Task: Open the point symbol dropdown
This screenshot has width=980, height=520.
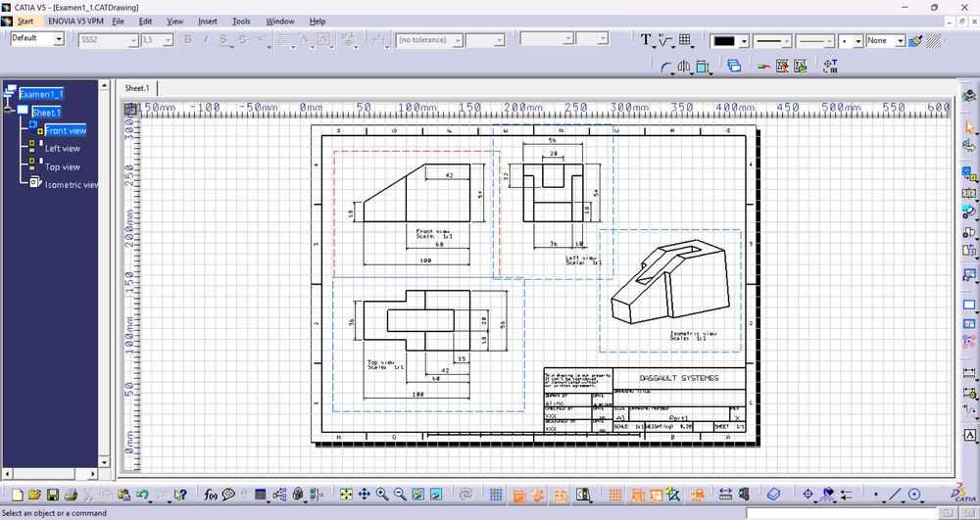Action: click(858, 40)
